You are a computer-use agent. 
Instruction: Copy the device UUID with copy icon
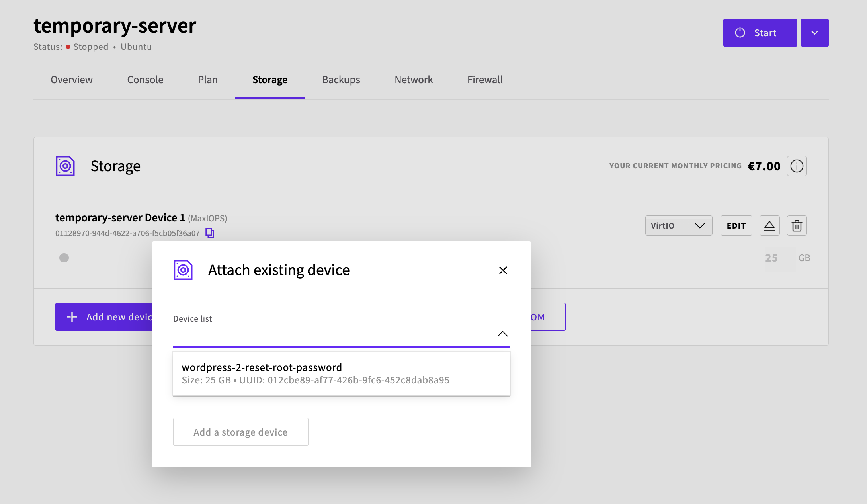click(210, 233)
